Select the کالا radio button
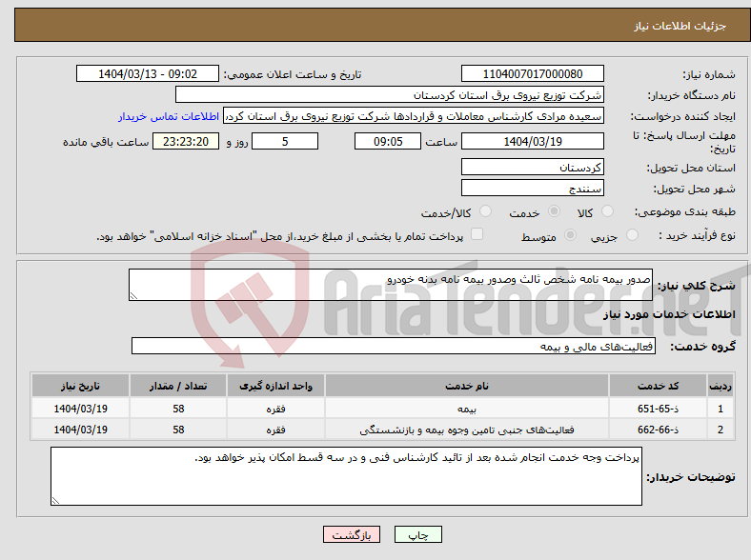Screen dimensions: 751x560 pyautogui.click(x=607, y=211)
